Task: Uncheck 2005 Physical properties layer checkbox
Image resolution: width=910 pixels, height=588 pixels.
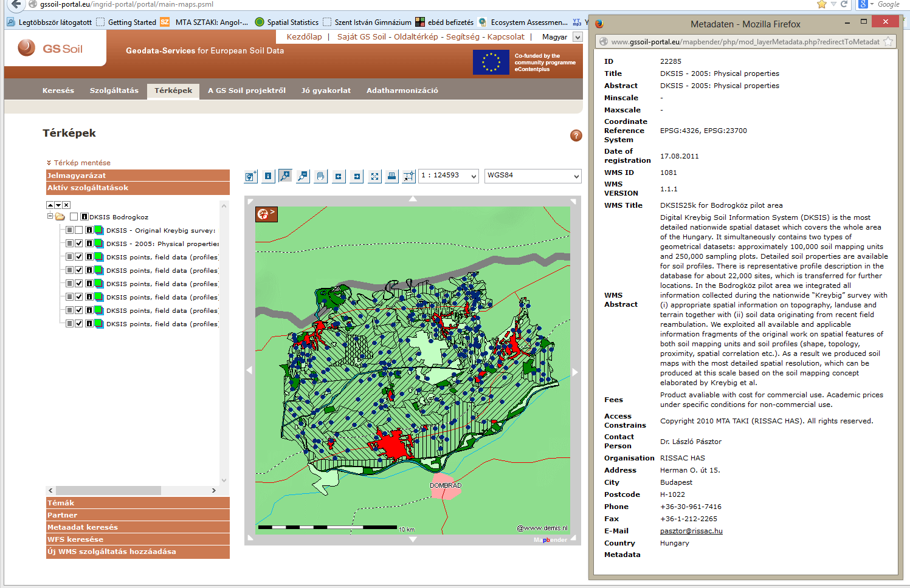Action: (x=78, y=244)
